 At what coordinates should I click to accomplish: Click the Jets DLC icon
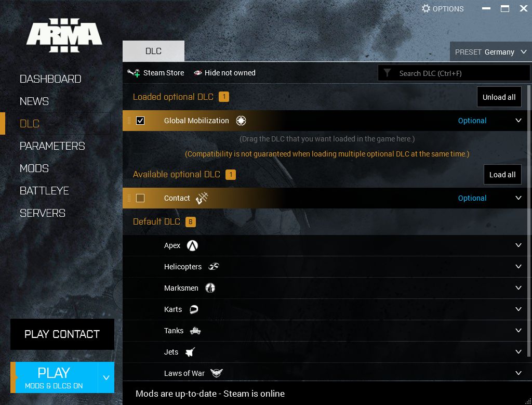190,352
